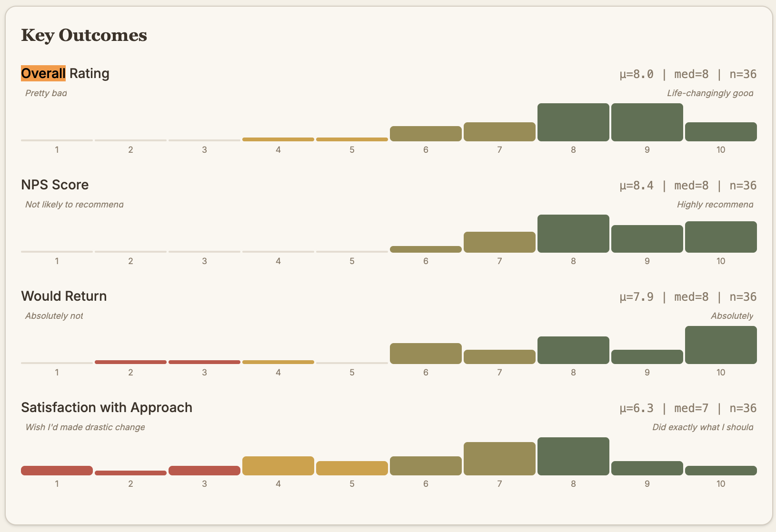
Task: Click the Key Outcomes heading
Action: pos(84,35)
